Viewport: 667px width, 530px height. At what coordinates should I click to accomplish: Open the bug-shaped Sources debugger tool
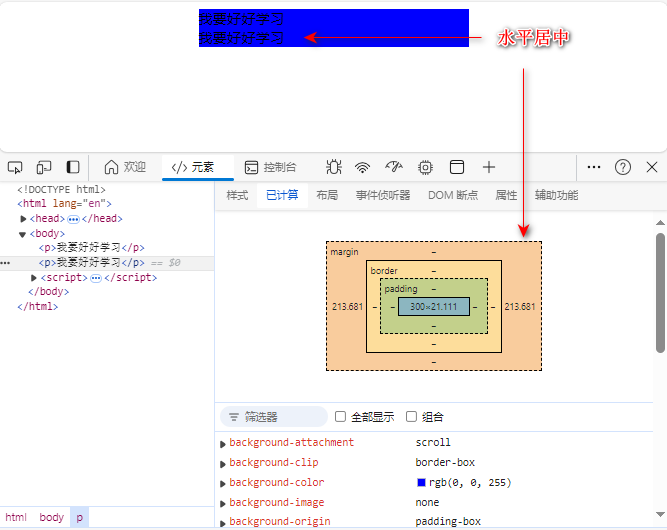click(x=334, y=167)
